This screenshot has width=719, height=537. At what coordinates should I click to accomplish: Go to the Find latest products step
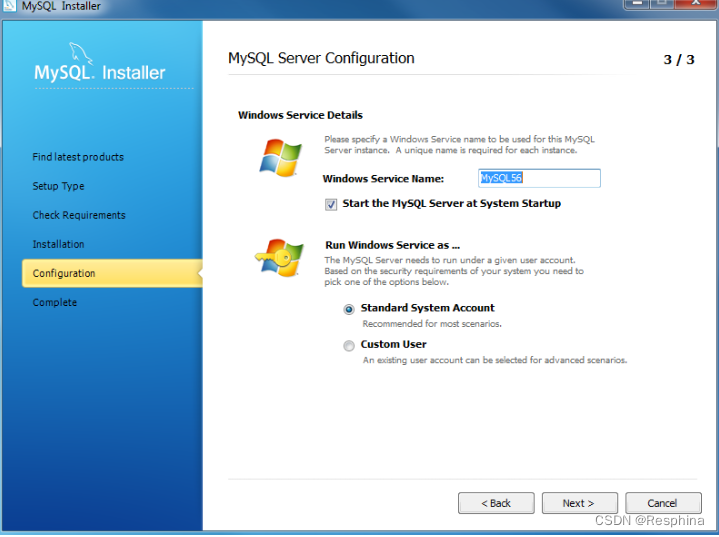[78, 157]
